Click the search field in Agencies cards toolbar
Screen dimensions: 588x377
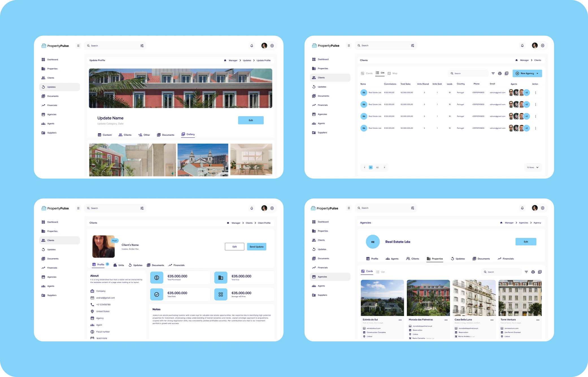pyautogui.click(x=501, y=272)
